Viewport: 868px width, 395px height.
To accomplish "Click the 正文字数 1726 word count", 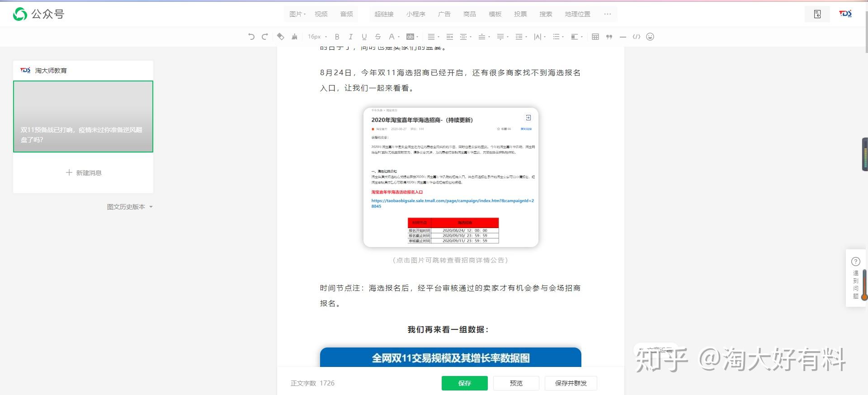I will click(312, 383).
